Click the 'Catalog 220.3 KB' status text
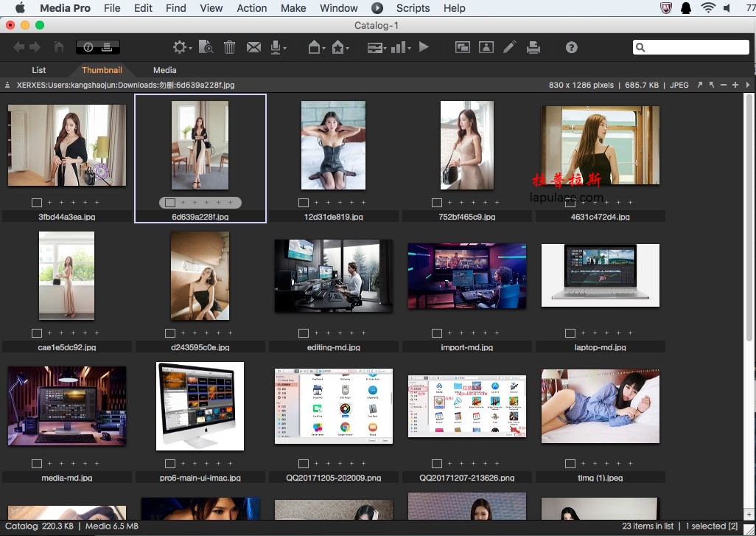This screenshot has height=536, width=756. coord(40,526)
